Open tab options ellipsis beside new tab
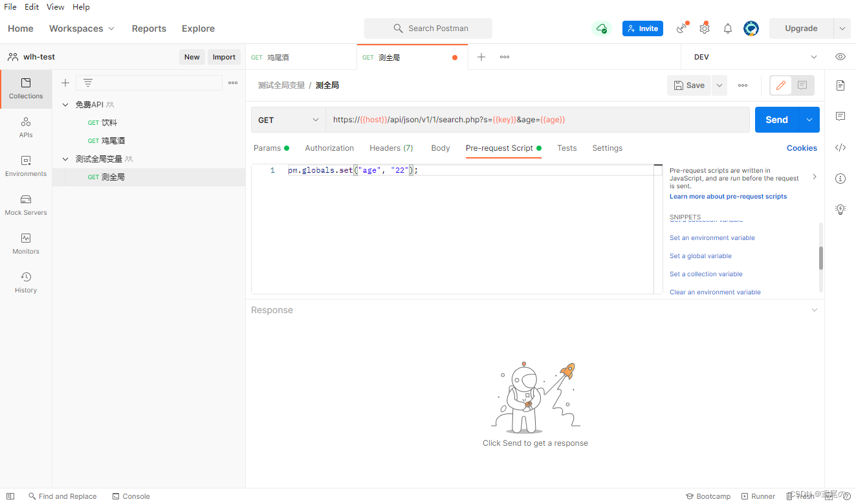This screenshot has height=504, width=856. click(x=505, y=57)
